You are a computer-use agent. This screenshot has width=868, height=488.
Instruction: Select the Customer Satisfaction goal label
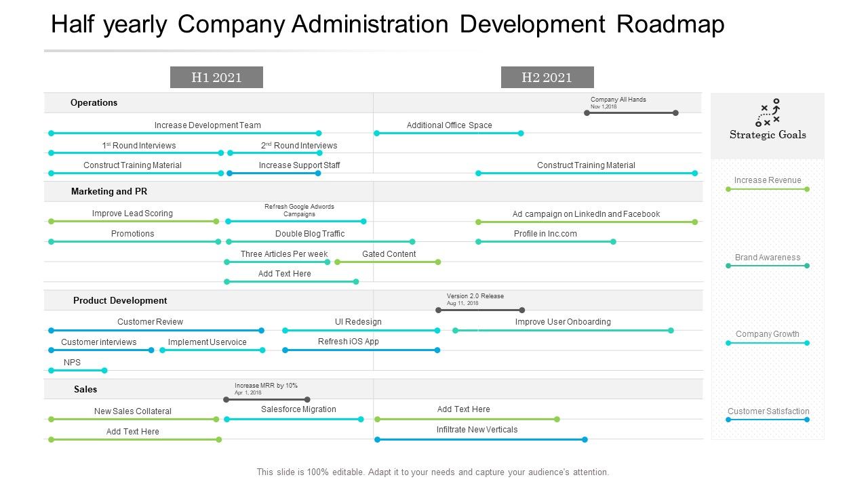[768, 411]
